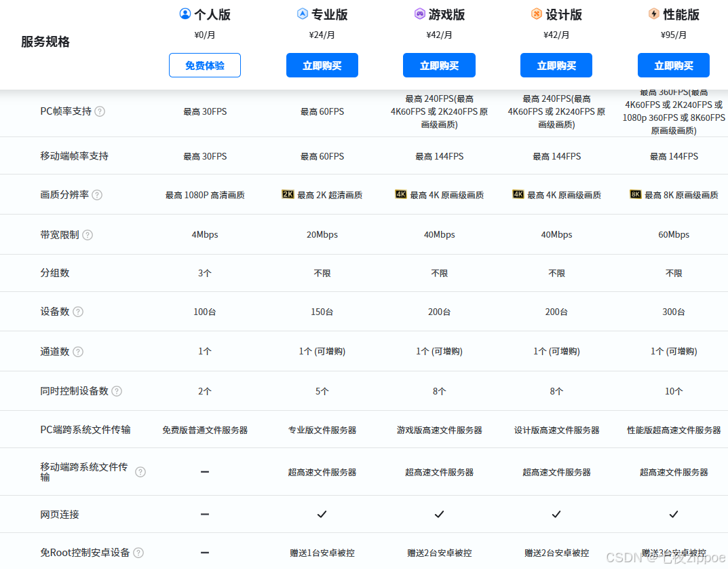
Task: Click the 2K badge in 专业版 column
Action: tap(288, 194)
